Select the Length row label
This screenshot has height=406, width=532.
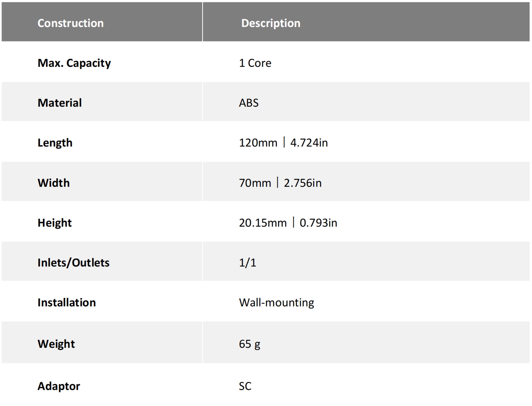55,143
